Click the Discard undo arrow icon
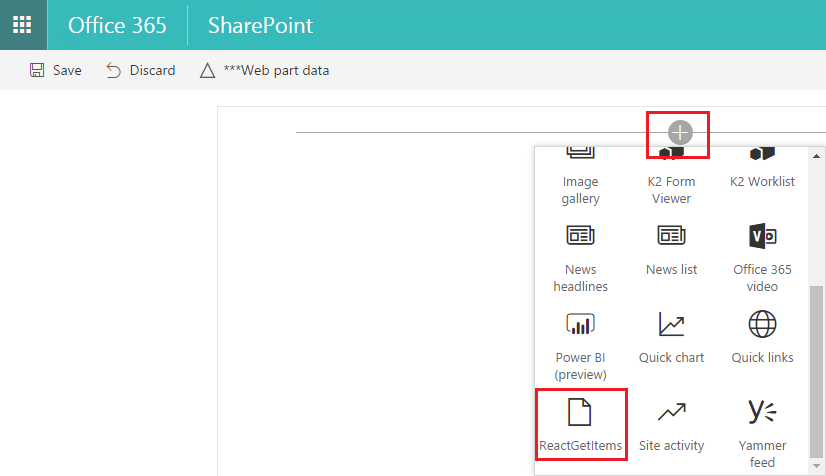Viewport: 826px width, 476px height. [113, 70]
